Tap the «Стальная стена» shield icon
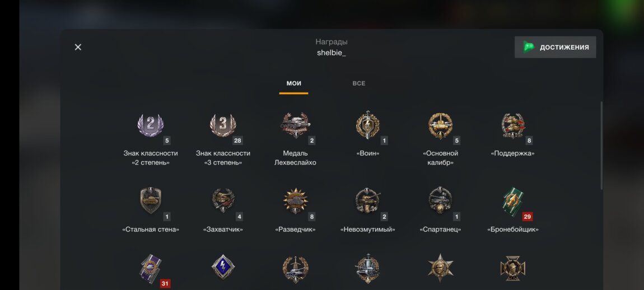Viewport: 644px width, 290px height. pyautogui.click(x=150, y=200)
